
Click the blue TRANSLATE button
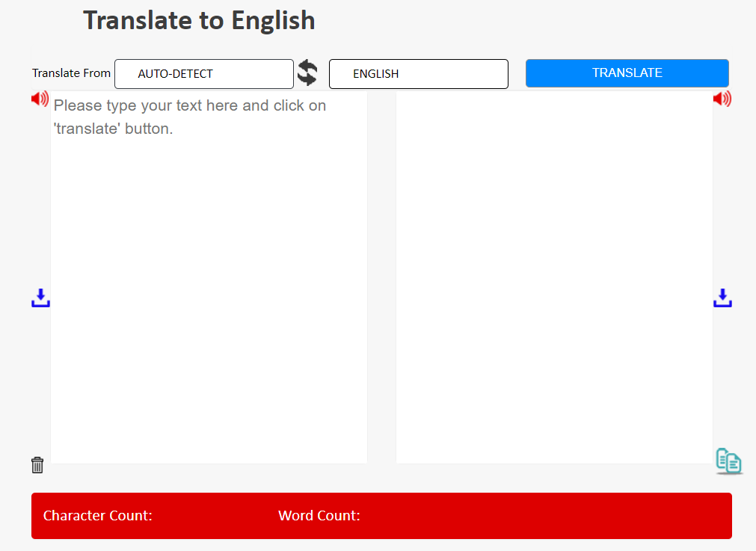coord(627,73)
